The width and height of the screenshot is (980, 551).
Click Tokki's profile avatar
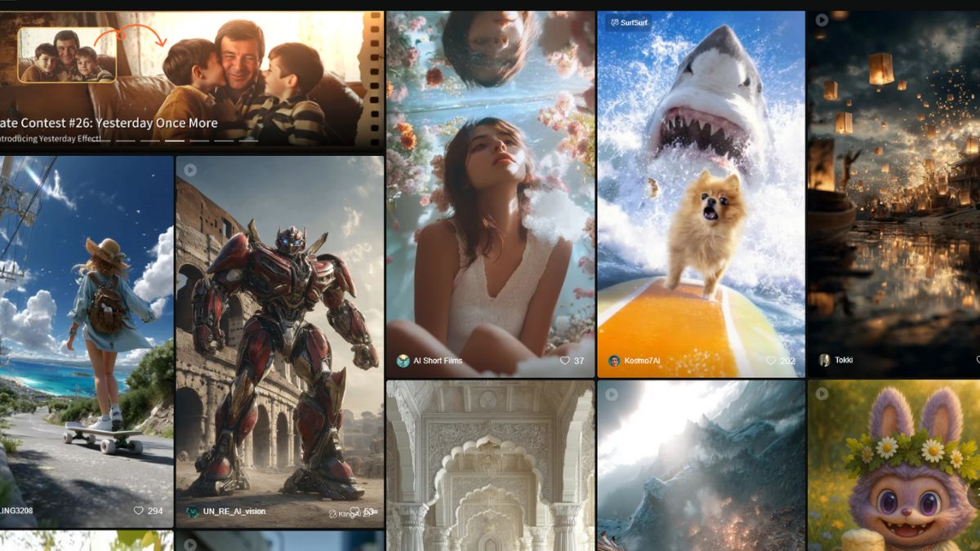tap(824, 360)
